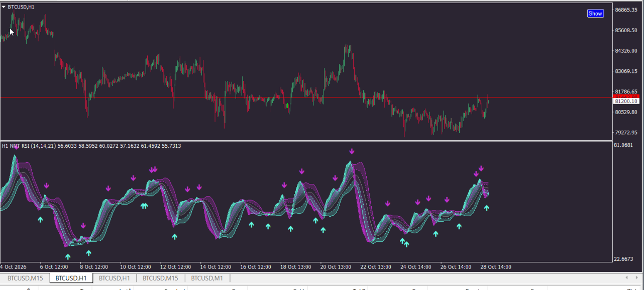This screenshot has height=290, width=644.
Task: Open the triangle dropdown beside the BTCUSD,H1 chart title
Action: click(4, 7)
